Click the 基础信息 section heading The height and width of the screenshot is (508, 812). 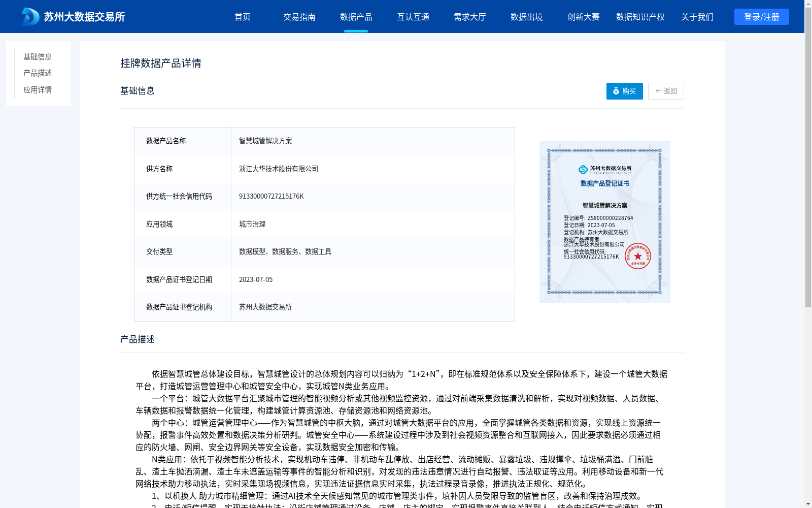coord(138,91)
